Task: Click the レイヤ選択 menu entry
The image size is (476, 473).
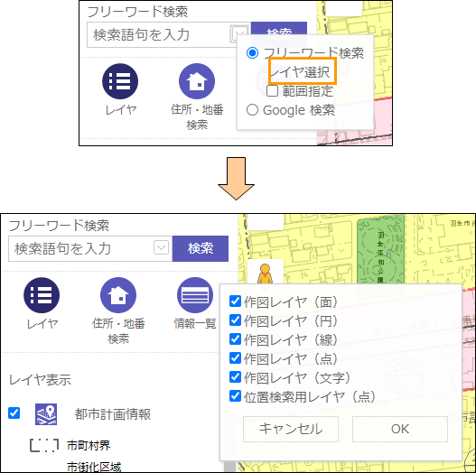Action: click(x=300, y=72)
